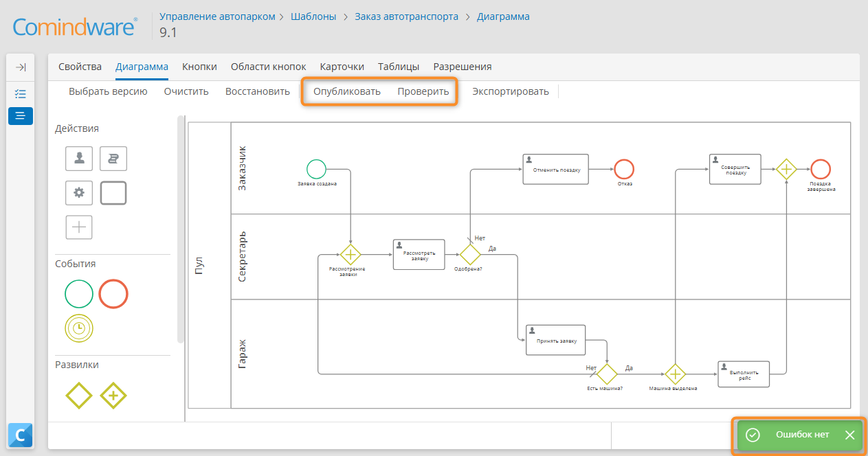Select the 'Машина выделена' parallel gateway
The image size is (868, 456).
(x=676, y=374)
